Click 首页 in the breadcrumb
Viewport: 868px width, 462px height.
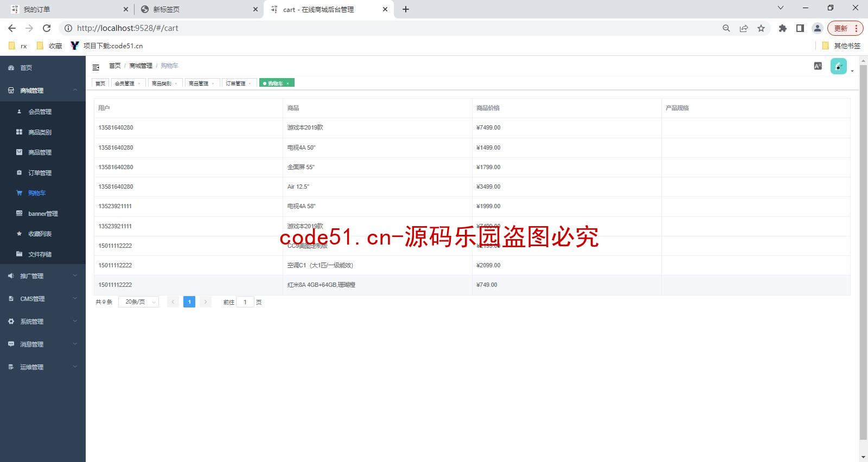point(115,66)
